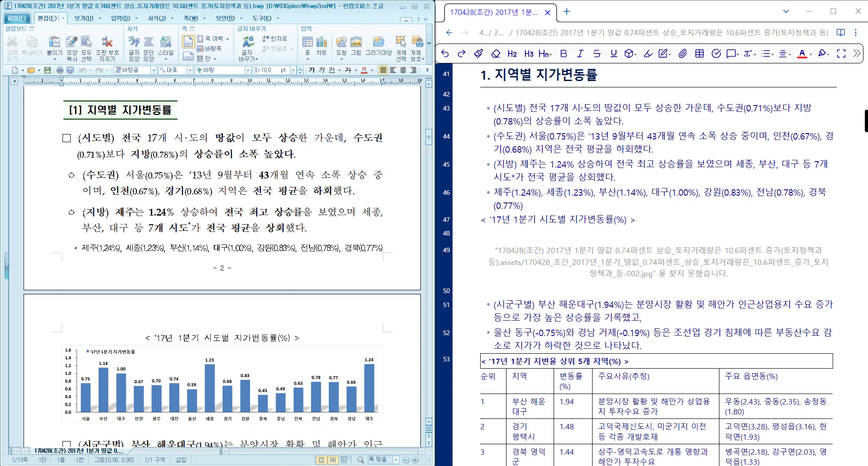Expand the 쪽 여백 page margin dropdown

coord(228,39)
